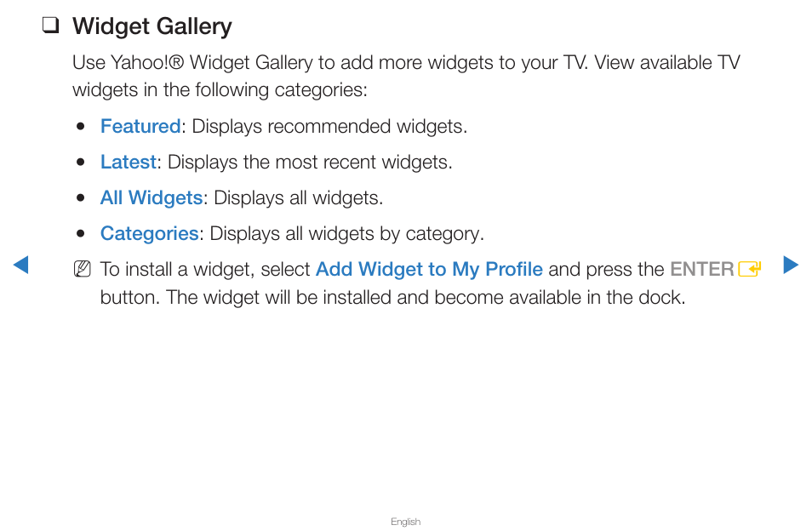812x531 pixels.
Task: Click the checkbox bullet before Widget Gallery
Action: click(50, 26)
